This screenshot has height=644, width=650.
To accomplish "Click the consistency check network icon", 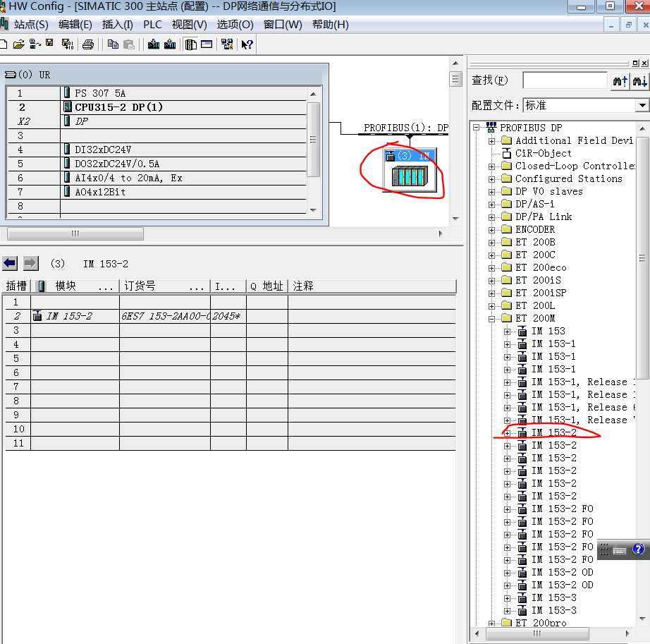I will 227,44.
